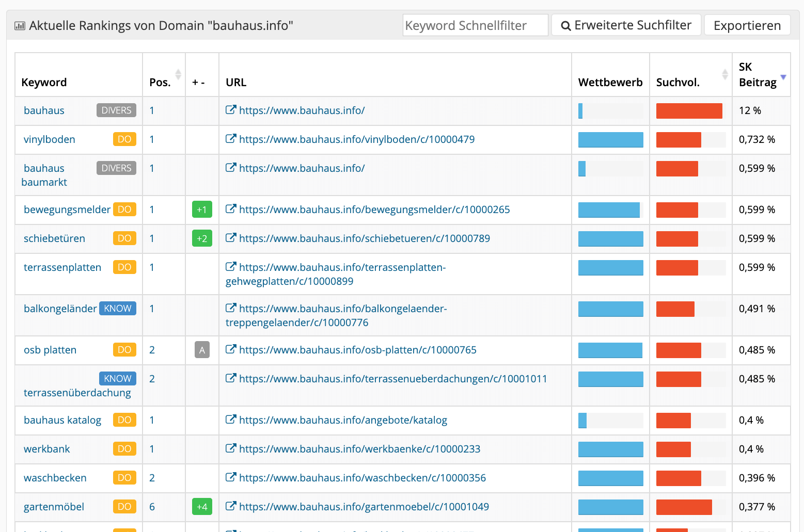This screenshot has height=532, width=804.
Task: Click the '0,491 %' SK Beitrag value
Action: pos(757,309)
